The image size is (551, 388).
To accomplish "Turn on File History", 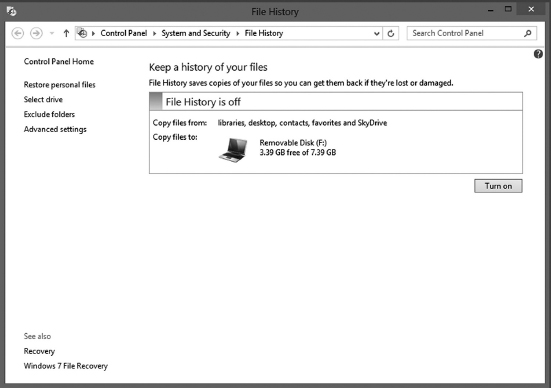I will 498,186.
